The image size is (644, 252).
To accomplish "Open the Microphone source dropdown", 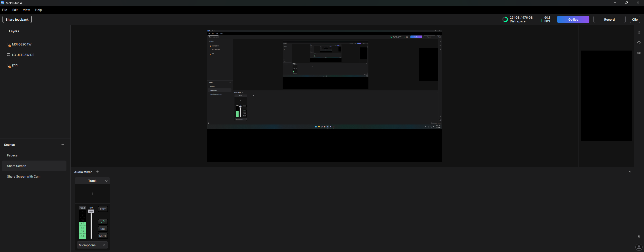I will coord(92,245).
